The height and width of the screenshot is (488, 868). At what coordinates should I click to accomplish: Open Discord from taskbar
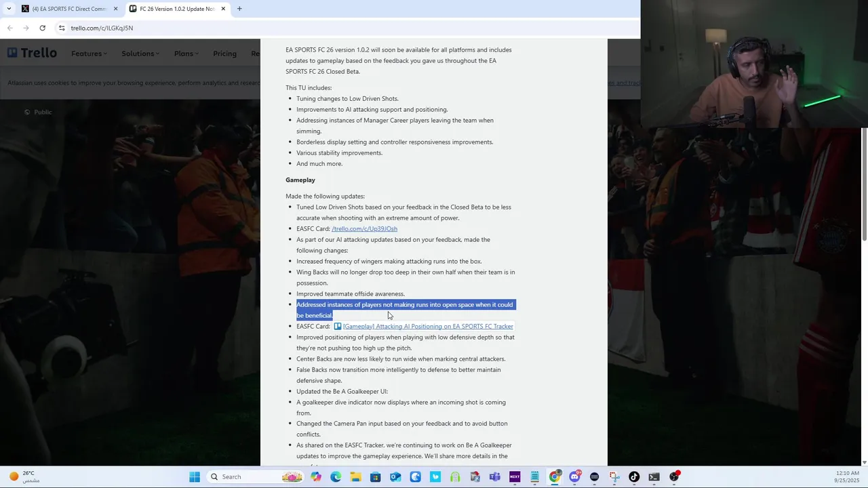click(574, 476)
